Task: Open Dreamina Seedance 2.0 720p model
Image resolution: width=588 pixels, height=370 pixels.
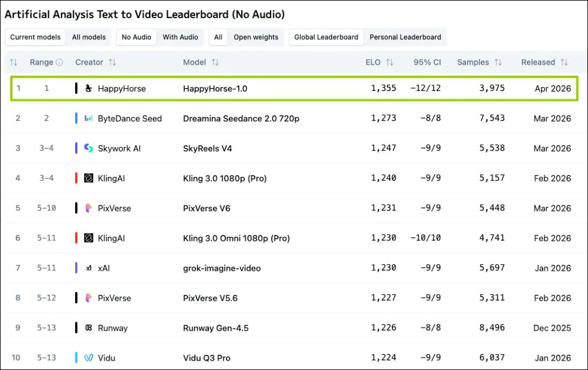Action: [241, 119]
